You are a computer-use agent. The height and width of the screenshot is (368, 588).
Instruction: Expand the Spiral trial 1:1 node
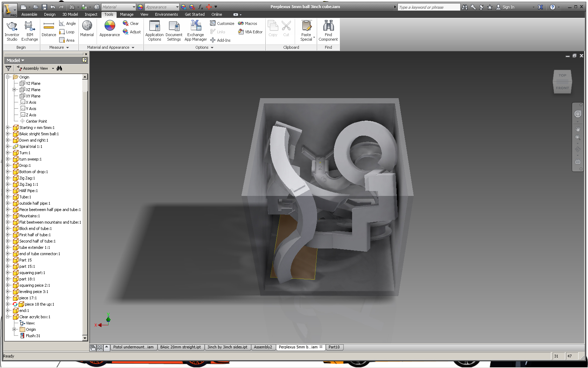tap(8, 146)
